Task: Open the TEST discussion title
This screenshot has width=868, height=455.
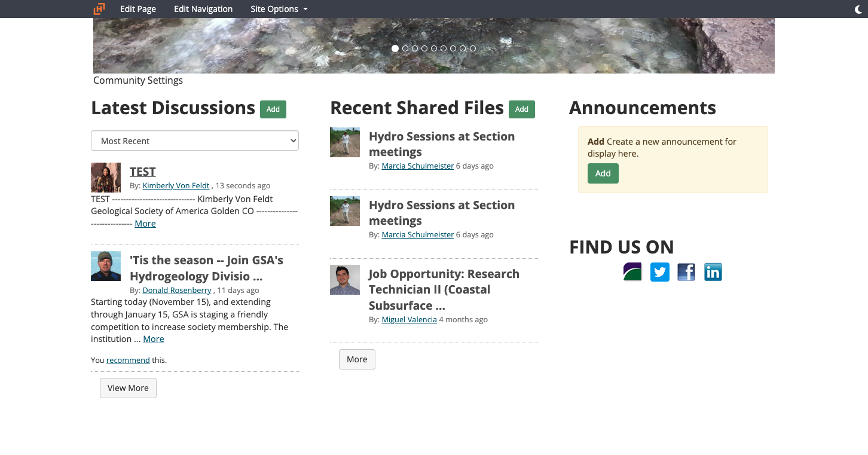Action: coord(143,172)
